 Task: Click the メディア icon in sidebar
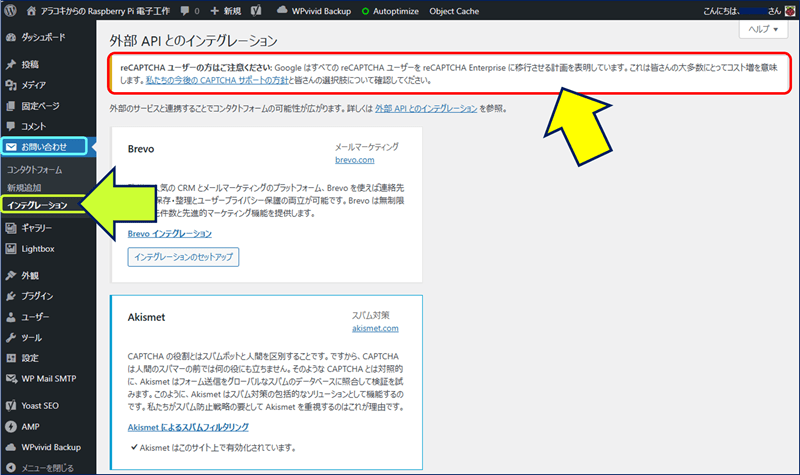coord(11,85)
